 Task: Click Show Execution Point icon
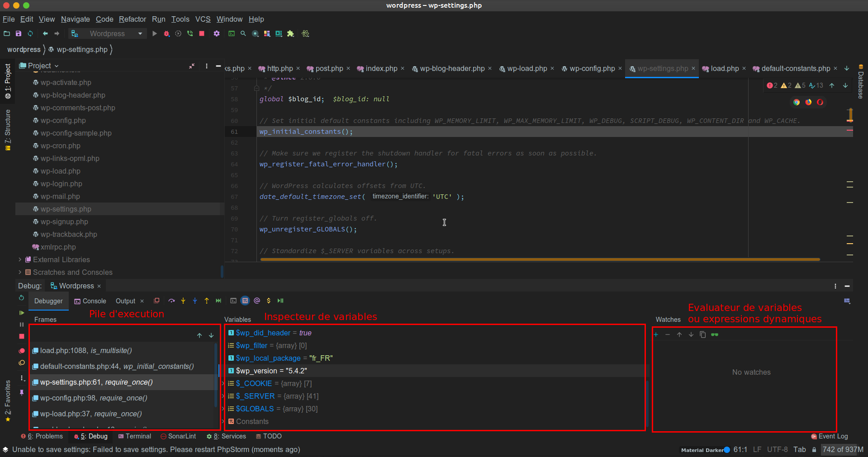(x=157, y=301)
